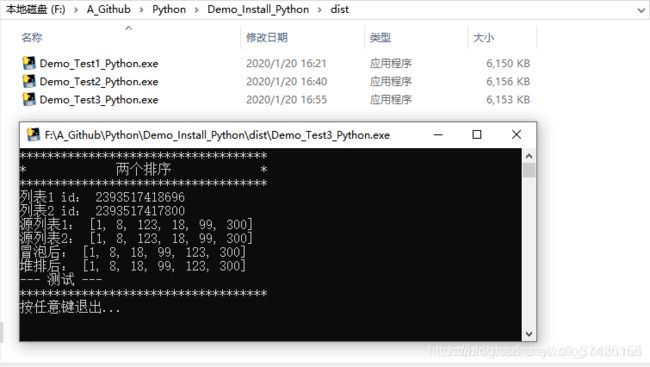Close the Demo_Test3_Python.exe console window

[516, 134]
